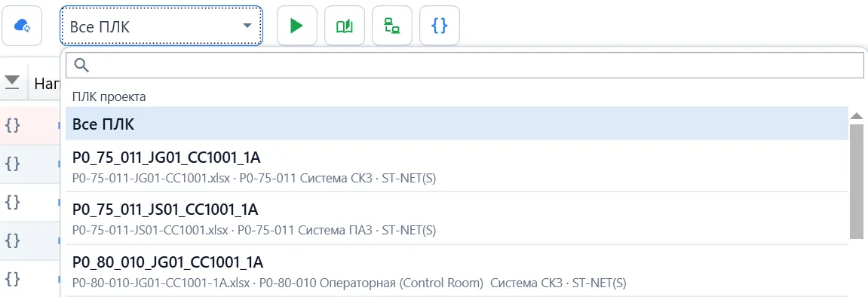868x297 pixels.
Task: Click the combo box down arrow
Action: pos(247,26)
